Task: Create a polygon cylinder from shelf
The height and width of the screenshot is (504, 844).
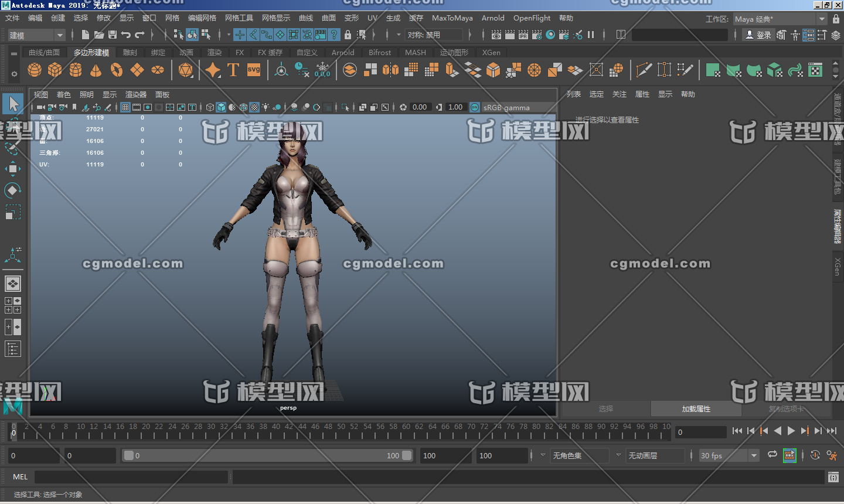Action: (76, 70)
